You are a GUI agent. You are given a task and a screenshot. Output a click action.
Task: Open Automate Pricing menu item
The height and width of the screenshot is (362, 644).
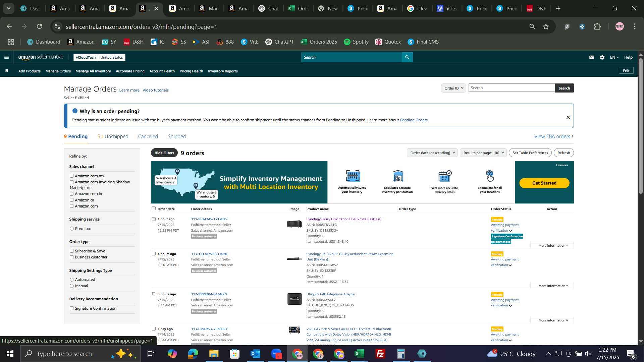[x=130, y=71]
